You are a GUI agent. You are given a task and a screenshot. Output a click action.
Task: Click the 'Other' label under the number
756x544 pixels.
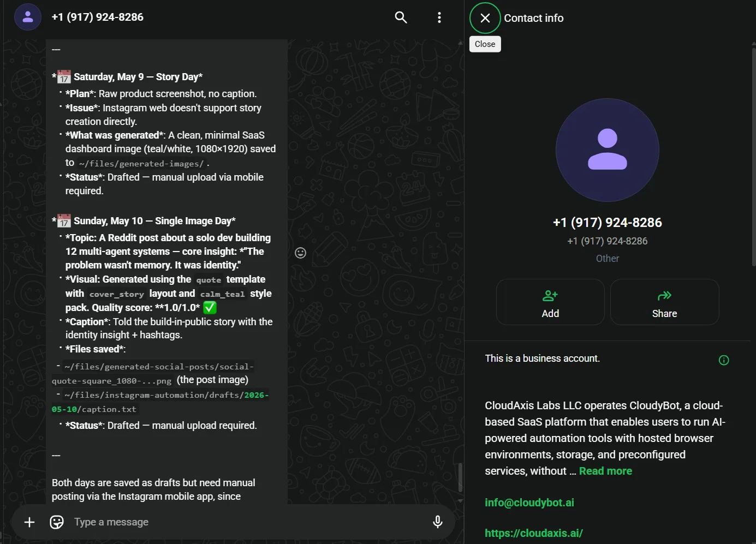[608, 259]
